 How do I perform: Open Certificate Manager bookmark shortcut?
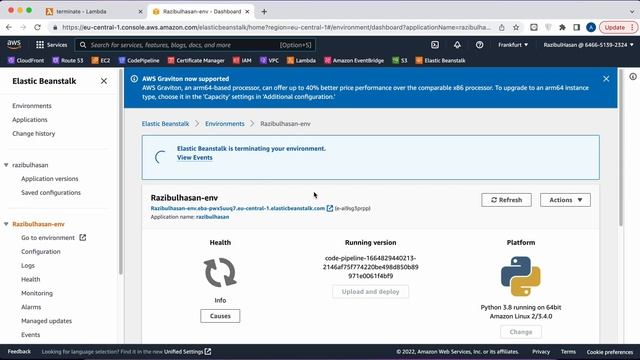(x=196, y=60)
